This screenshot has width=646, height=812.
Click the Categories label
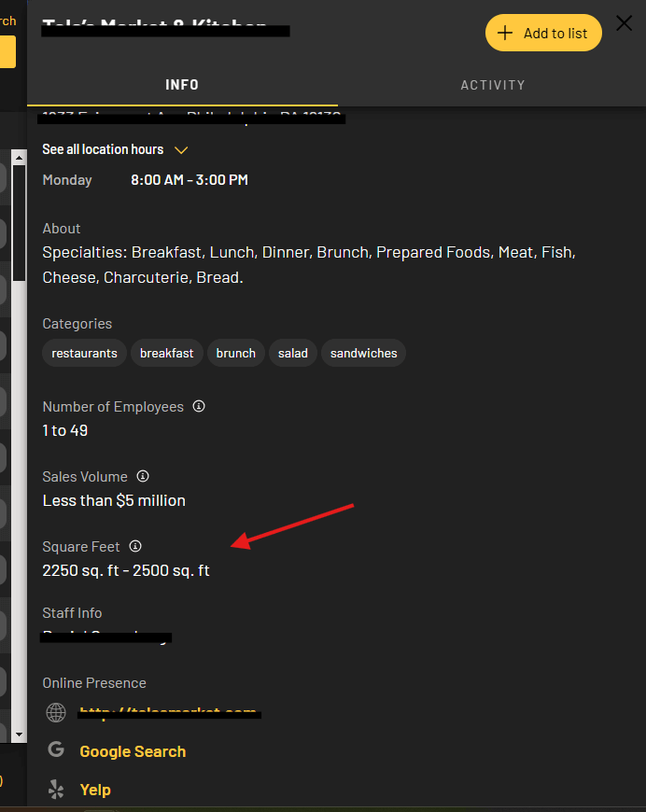(x=77, y=324)
